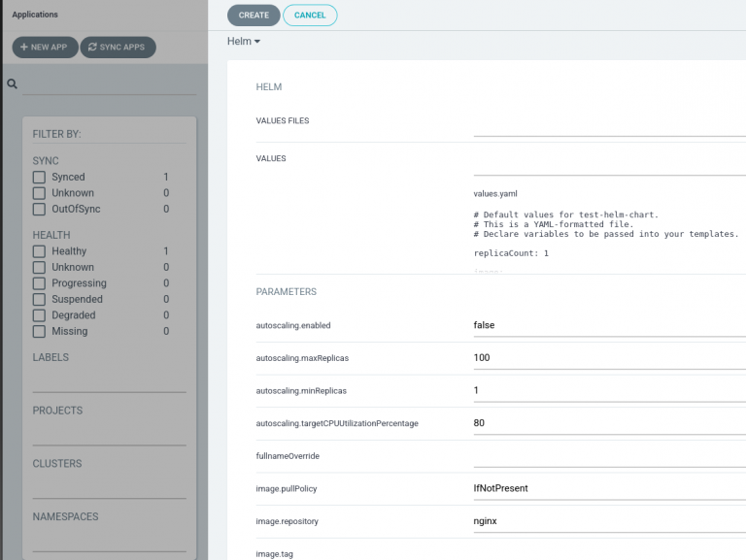Check the Unknown sync filter
Image resolution: width=746 pixels, height=560 pixels.
[x=39, y=193]
